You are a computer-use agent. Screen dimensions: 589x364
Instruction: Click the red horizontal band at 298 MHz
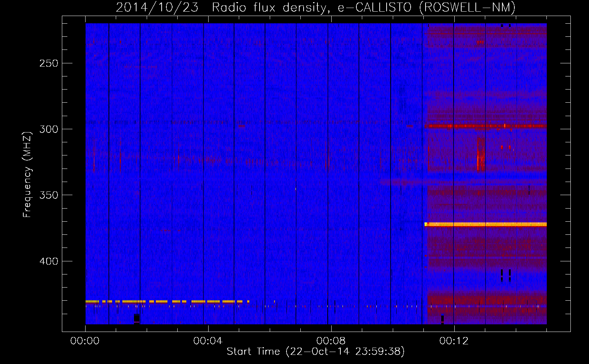pos(486,126)
